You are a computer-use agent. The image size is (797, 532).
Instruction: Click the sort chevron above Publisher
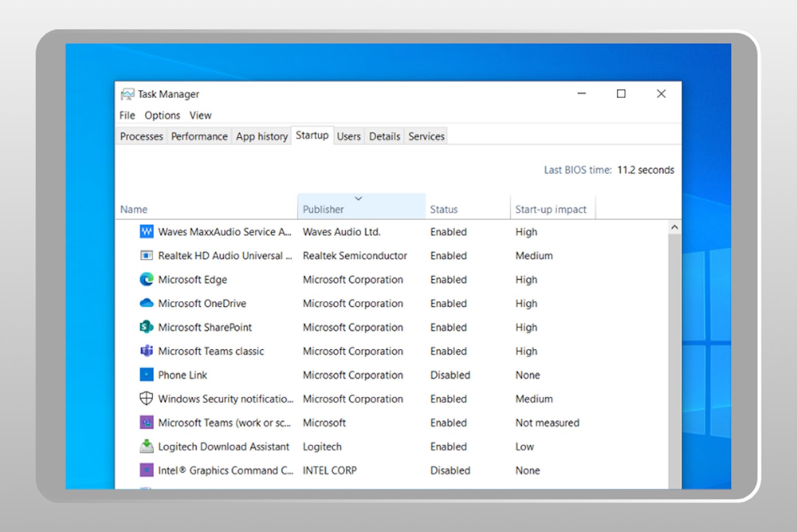[358, 198]
